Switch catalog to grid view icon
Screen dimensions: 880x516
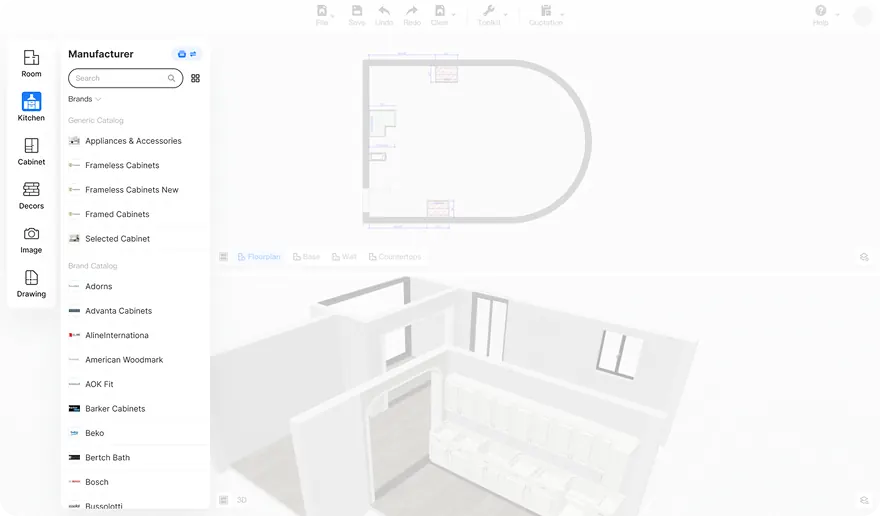tap(195, 78)
